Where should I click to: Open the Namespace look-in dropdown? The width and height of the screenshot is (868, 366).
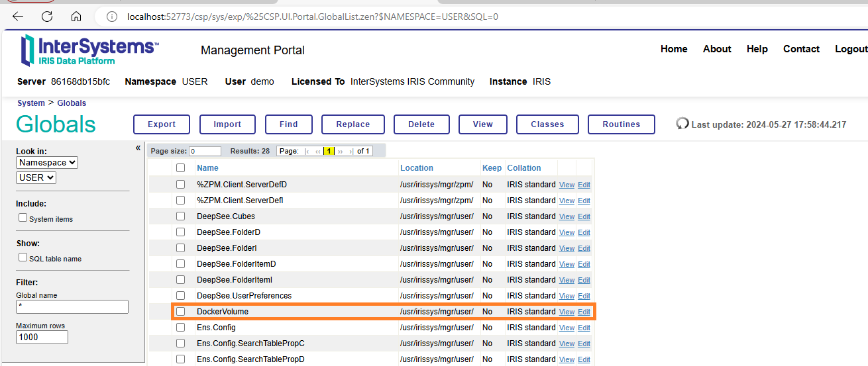(x=47, y=163)
